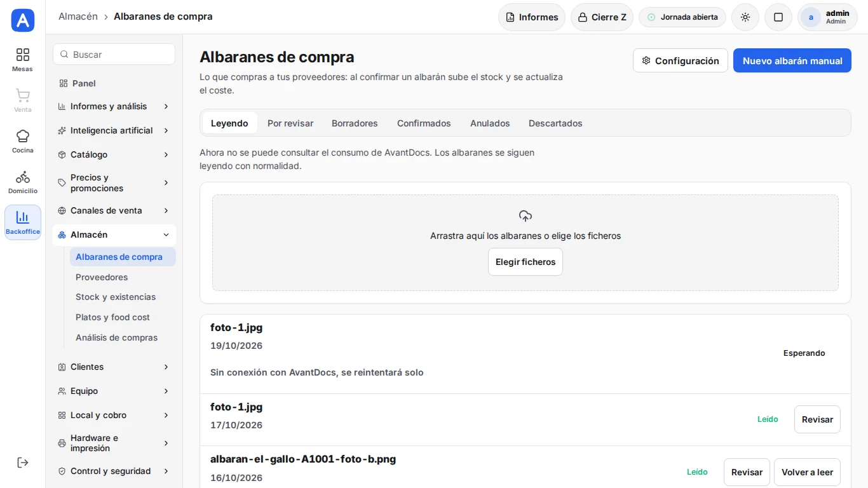Click the Control y seguridad shield icon
Viewport: 868px width, 488px height.
coord(62,471)
